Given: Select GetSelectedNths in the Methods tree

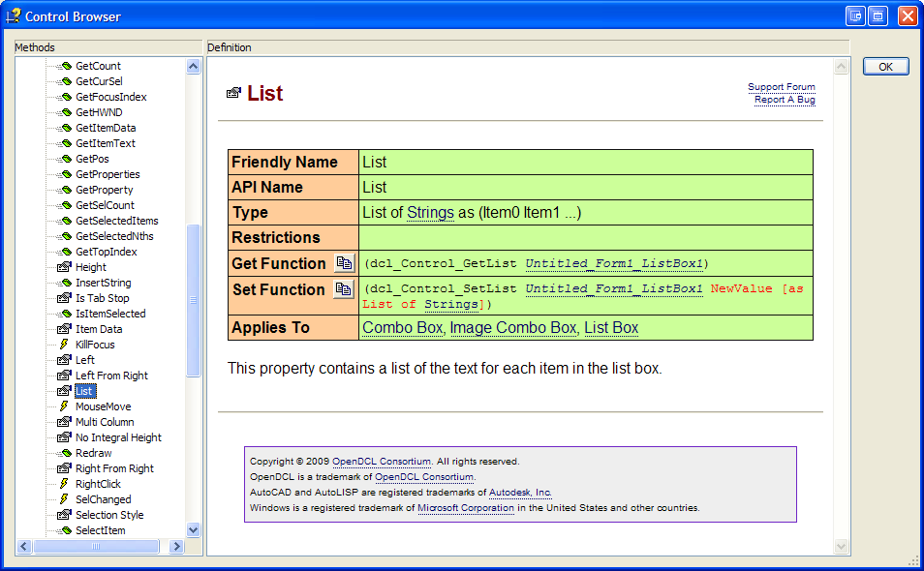Looking at the screenshot, I should pyautogui.click(x=115, y=236).
